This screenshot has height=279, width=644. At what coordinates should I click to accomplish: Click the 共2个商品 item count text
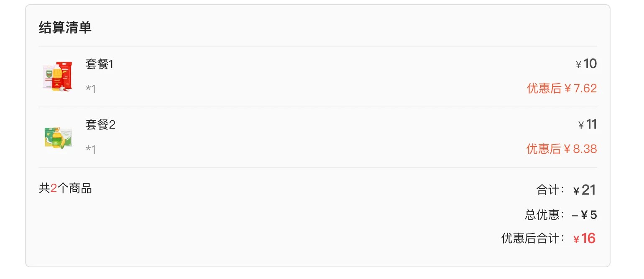coord(65,188)
